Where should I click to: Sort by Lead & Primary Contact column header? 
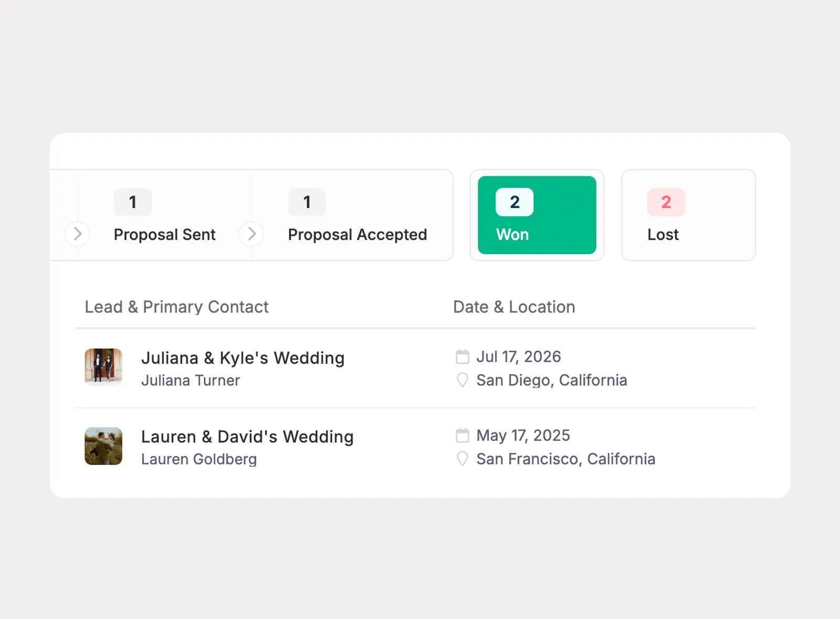pos(176,307)
